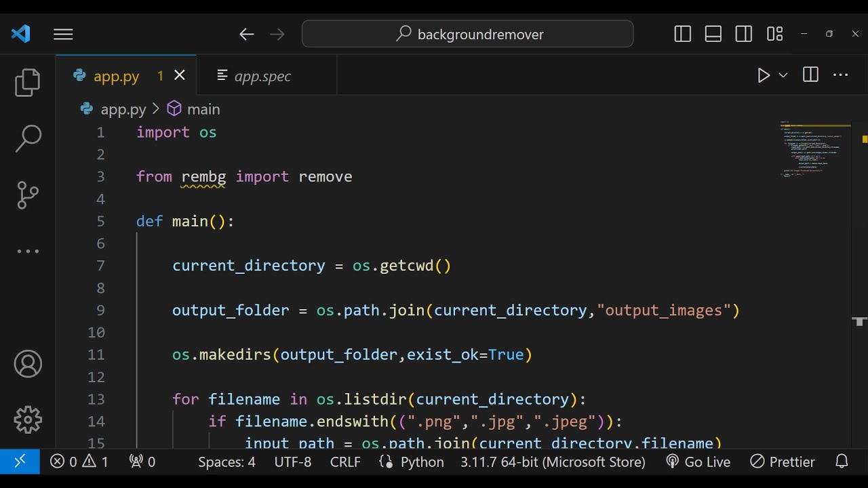Screen dimensions: 868x488
Task: Click the notifications bell icon
Action: [842, 462]
